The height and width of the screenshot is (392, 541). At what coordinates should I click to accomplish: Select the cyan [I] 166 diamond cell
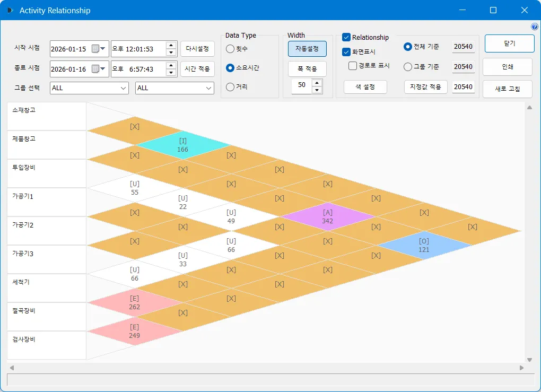182,145
